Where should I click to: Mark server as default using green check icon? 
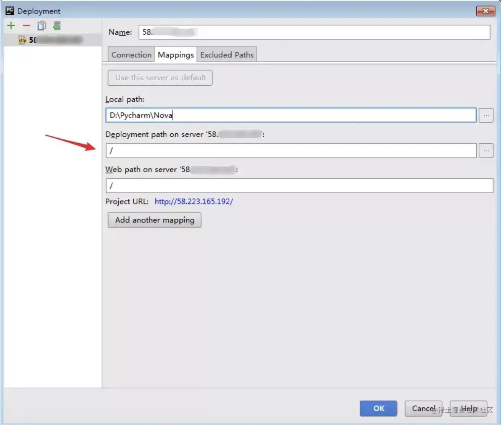(57, 26)
